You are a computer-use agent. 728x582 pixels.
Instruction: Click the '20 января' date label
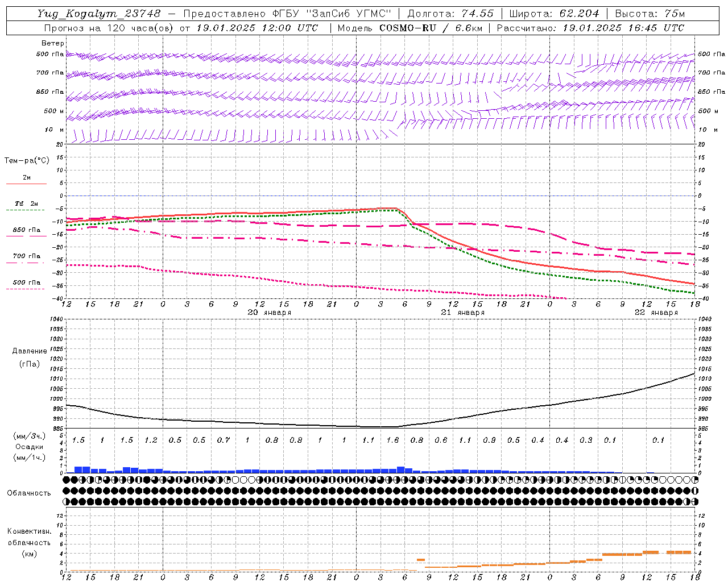tap(269, 313)
